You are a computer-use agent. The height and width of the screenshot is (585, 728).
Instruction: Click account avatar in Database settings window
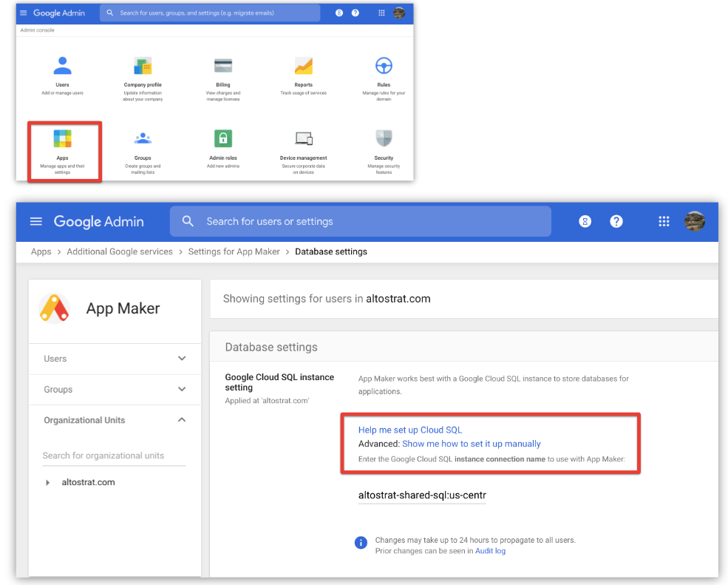pyautogui.click(x=695, y=221)
